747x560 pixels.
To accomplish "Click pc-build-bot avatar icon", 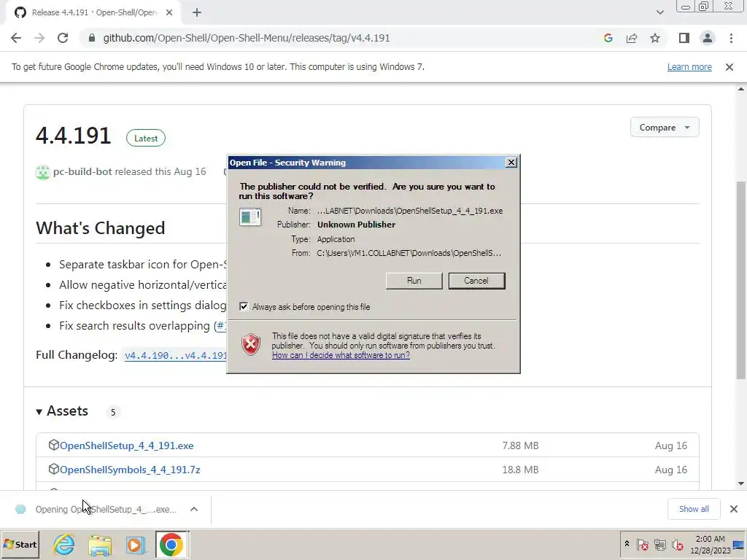I will (x=42, y=172).
